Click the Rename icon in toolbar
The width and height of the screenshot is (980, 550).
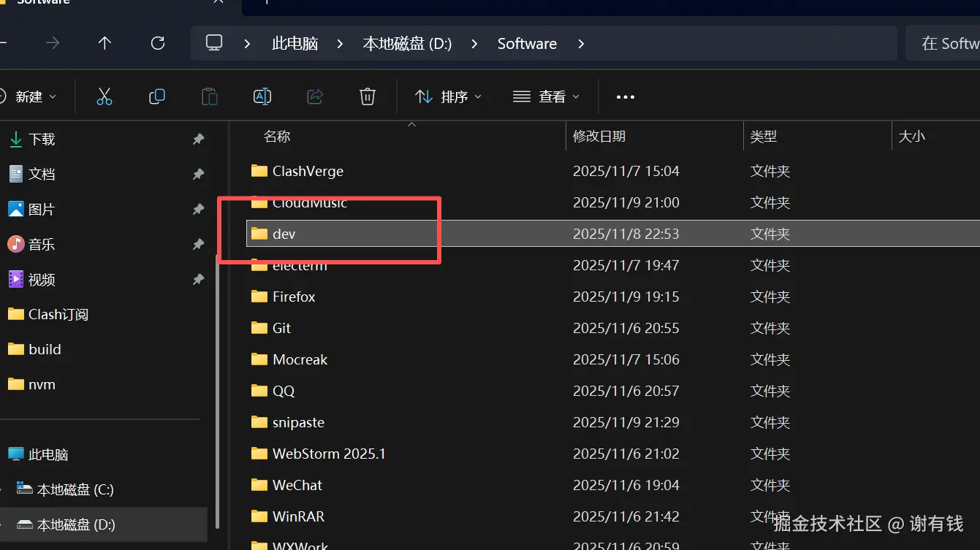tap(262, 96)
